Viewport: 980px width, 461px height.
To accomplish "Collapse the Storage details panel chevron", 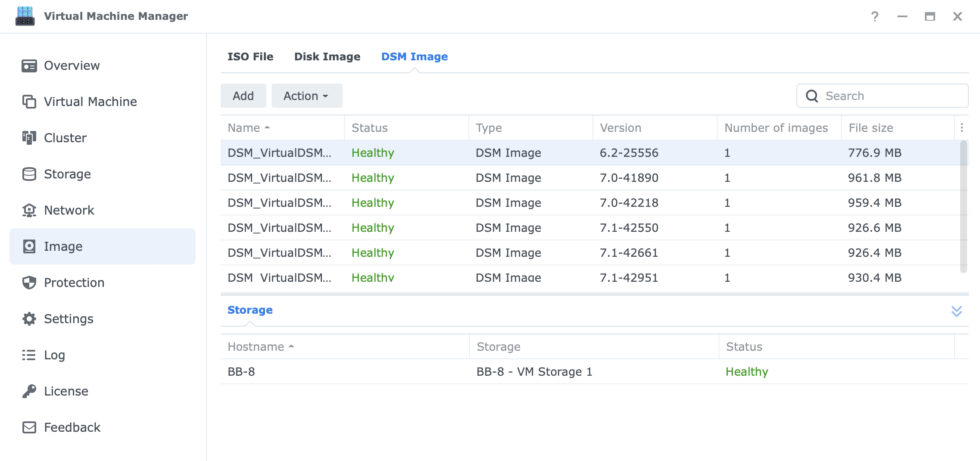I will coord(956,311).
